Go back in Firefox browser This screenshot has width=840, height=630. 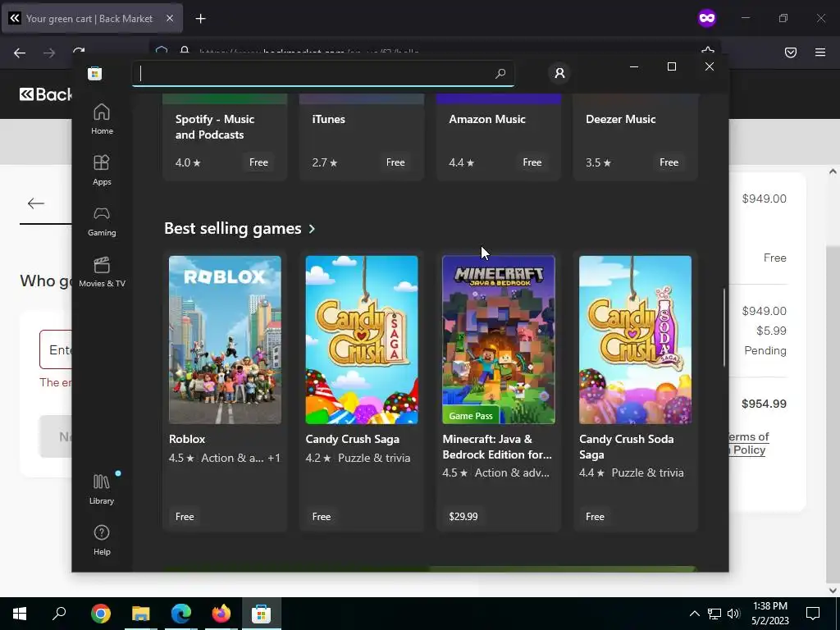pos(20,52)
